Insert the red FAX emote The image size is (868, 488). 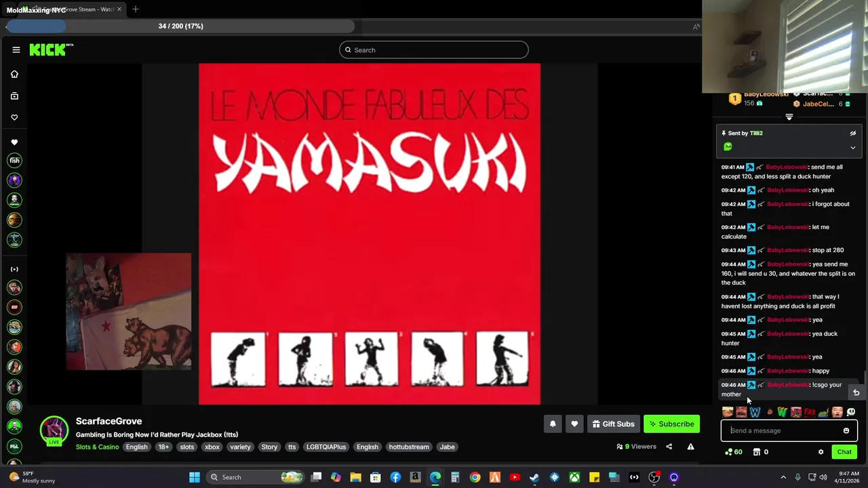tap(810, 412)
